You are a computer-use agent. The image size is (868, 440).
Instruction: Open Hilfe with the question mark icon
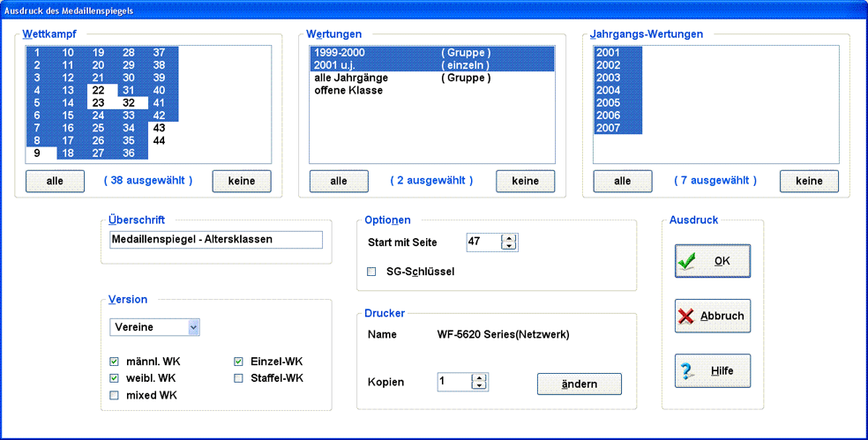click(712, 371)
